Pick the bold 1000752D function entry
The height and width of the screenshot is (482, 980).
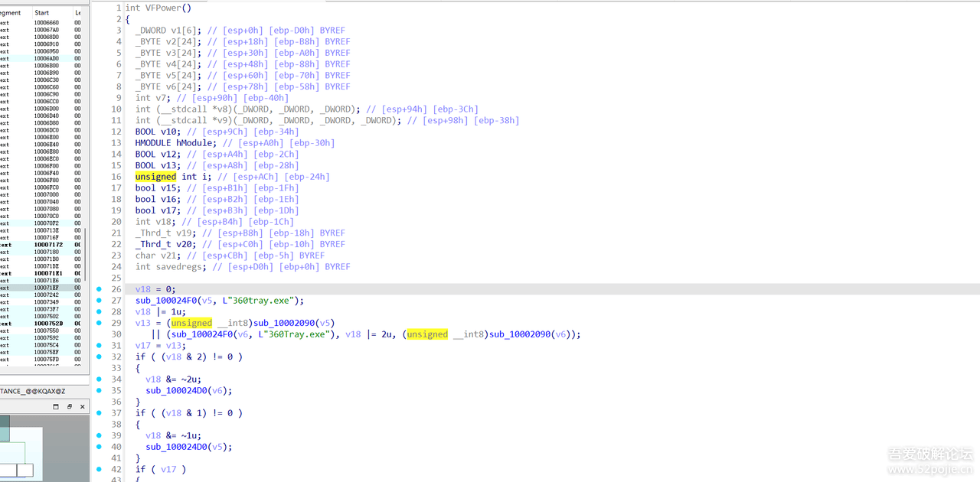click(x=47, y=324)
